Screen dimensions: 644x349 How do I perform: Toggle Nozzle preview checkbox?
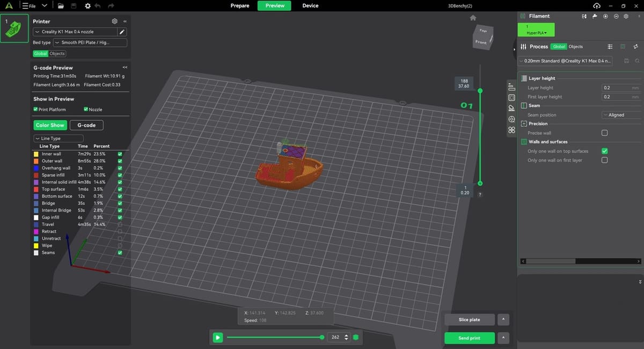click(x=86, y=110)
